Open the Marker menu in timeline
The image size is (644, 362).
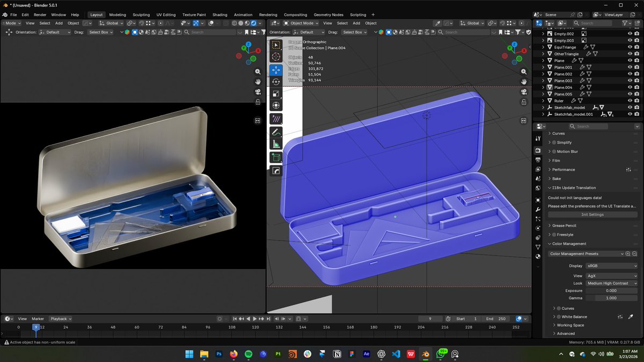point(38,319)
